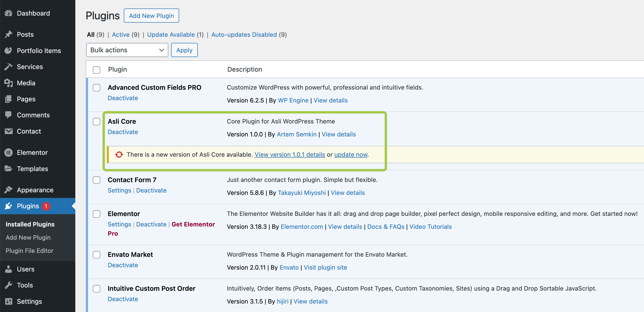Click the Appearance paintbrush icon
This screenshot has height=312, width=644.
coord(8,190)
